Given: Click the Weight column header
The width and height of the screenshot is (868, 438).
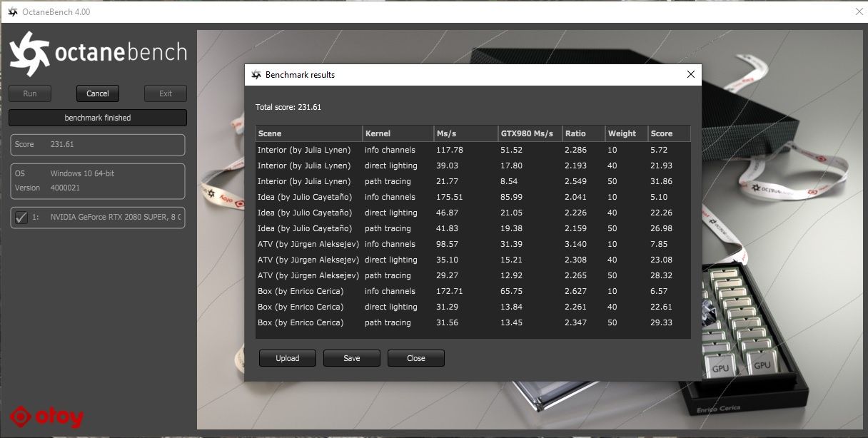Looking at the screenshot, I should (x=627, y=133).
